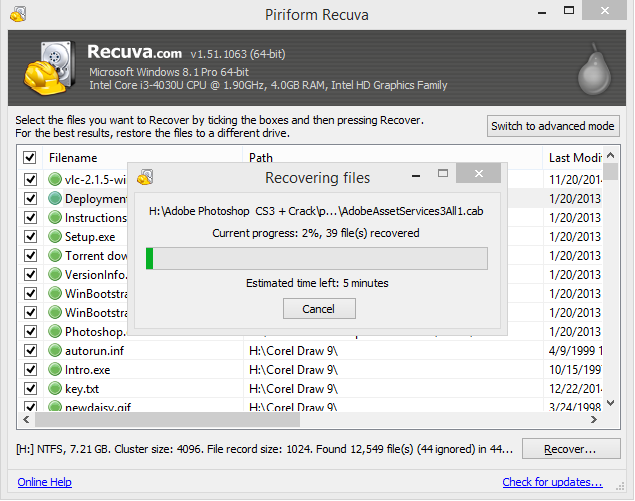635x501 pixels.
Task: Click the vertical scrollbar up arrow
Action: pos(611,155)
